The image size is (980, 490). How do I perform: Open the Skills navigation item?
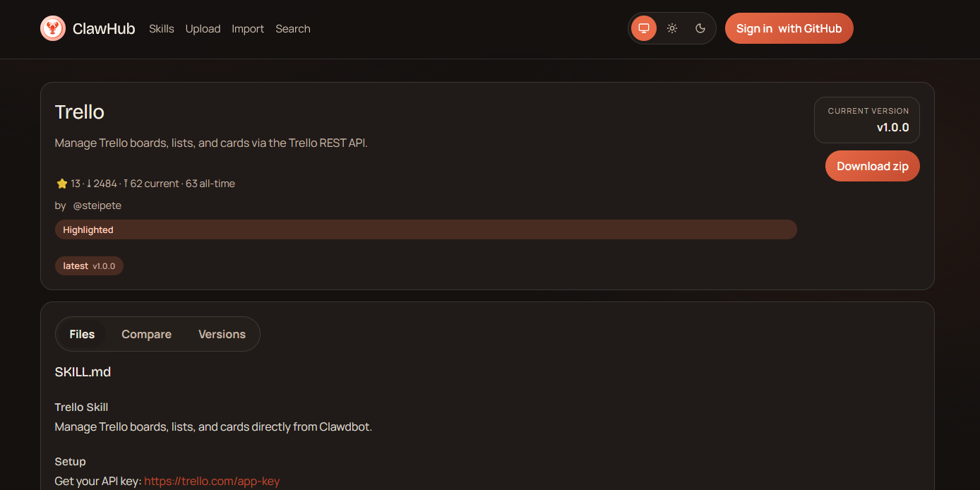161,29
